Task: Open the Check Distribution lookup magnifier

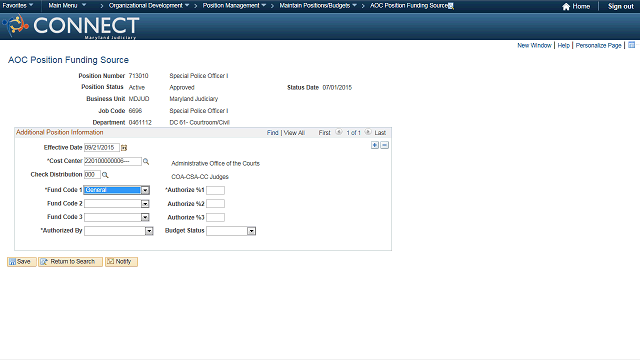Action: coord(105,175)
